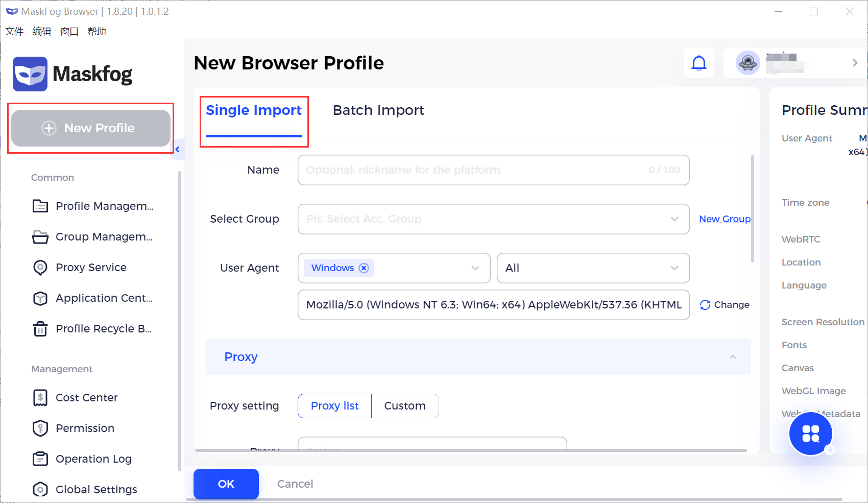
Task: Open the 窗口 menu
Action: (x=69, y=32)
